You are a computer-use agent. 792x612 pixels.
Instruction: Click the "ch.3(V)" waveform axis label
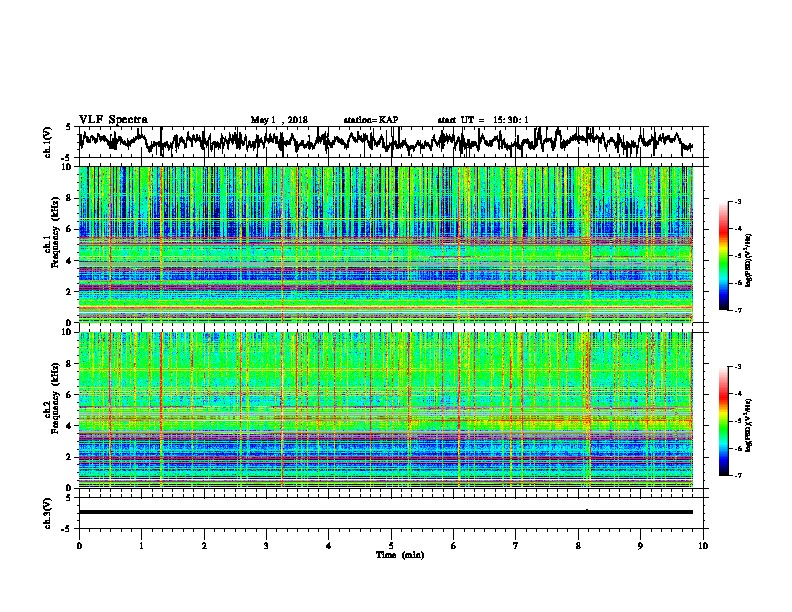(x=48, y=513)
